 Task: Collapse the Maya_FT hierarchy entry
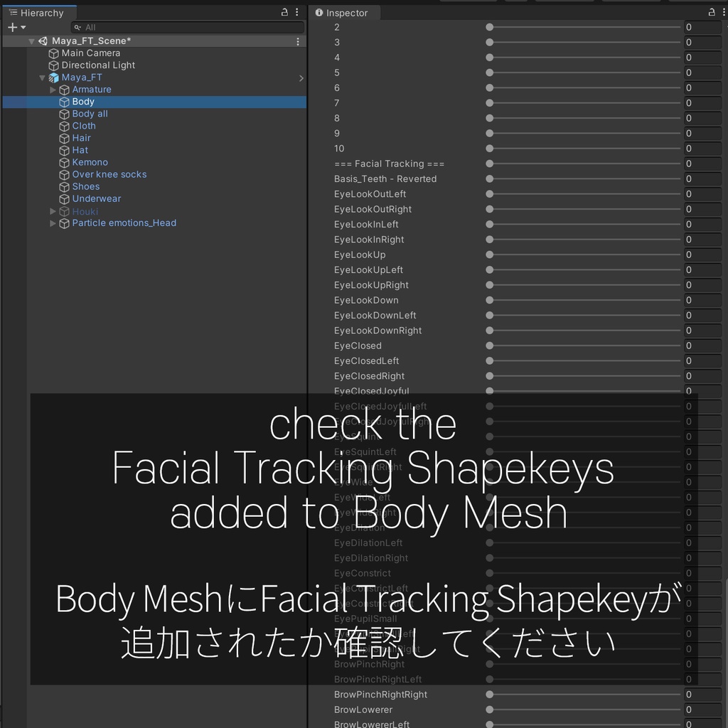42,77
